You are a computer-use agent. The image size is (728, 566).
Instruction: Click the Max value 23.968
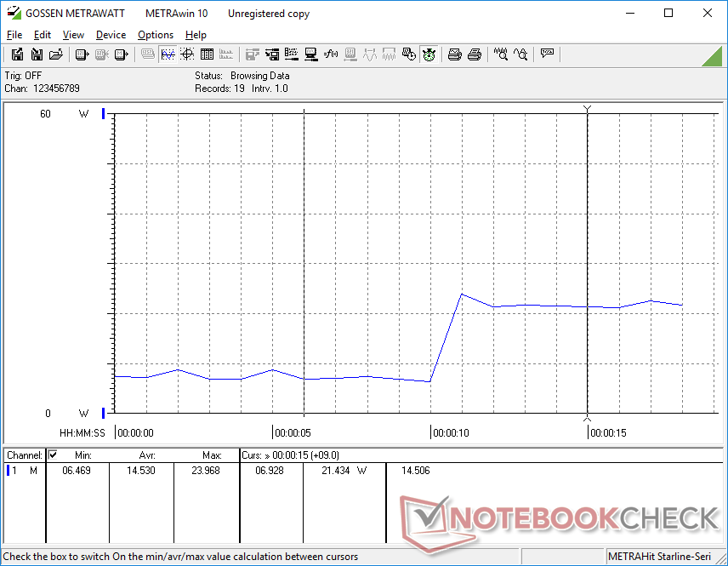point(206,471)
